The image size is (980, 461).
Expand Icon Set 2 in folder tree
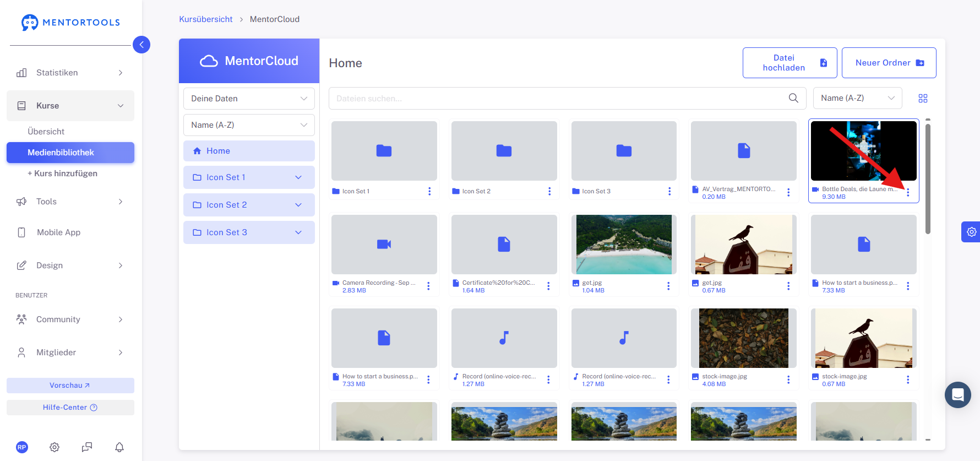click(298, 205)
